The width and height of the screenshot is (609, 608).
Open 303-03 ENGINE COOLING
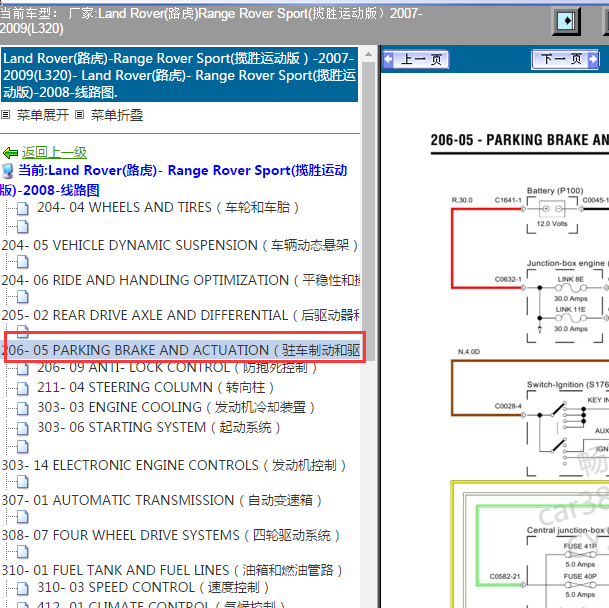[x=176, y=407]
